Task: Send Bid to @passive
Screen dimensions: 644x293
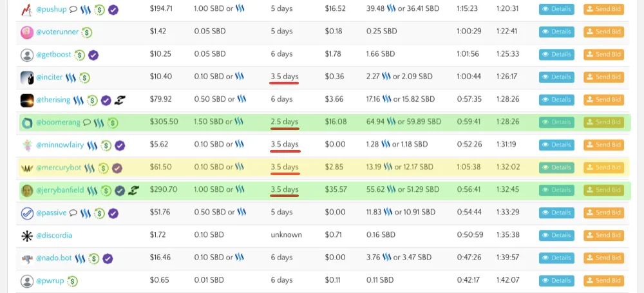Action: [604, 213]
